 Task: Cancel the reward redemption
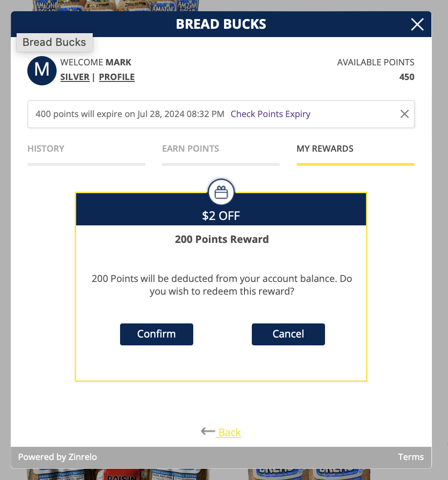tap(288, 334)
